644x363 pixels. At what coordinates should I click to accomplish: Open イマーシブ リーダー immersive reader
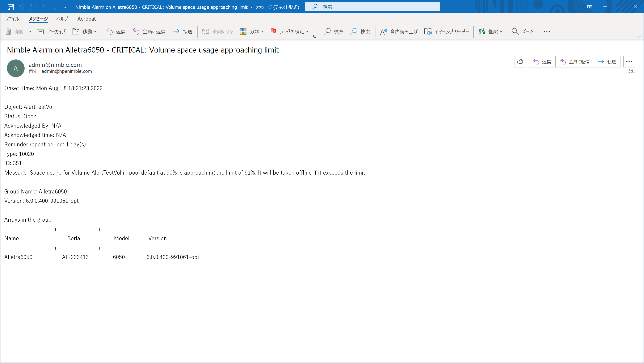click(x=446, y=32)
